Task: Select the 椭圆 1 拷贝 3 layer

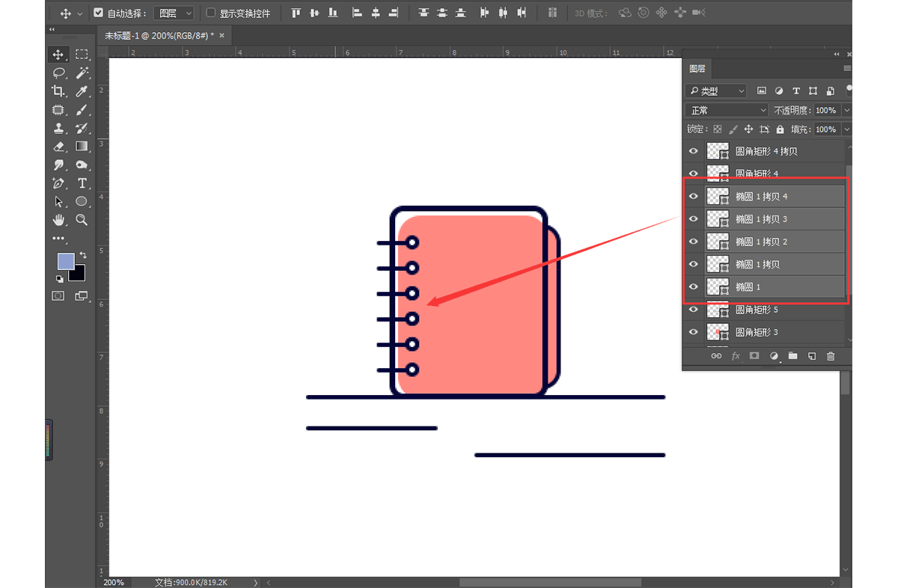Action: [x=761, y=219]
